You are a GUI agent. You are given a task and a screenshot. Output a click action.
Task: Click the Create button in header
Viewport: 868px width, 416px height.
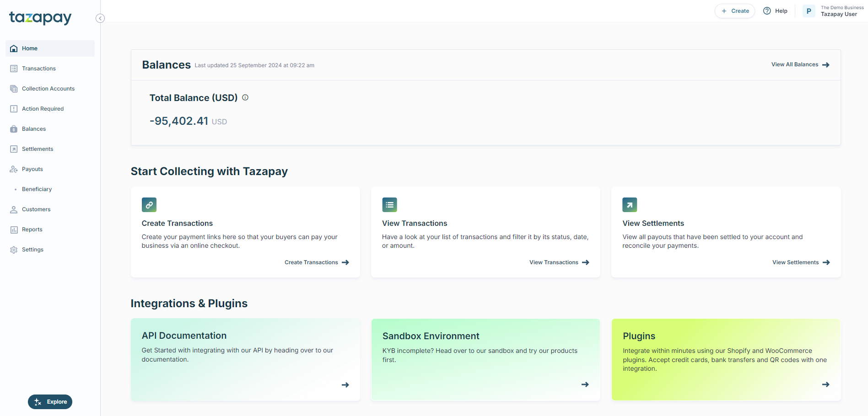point(735,11)
